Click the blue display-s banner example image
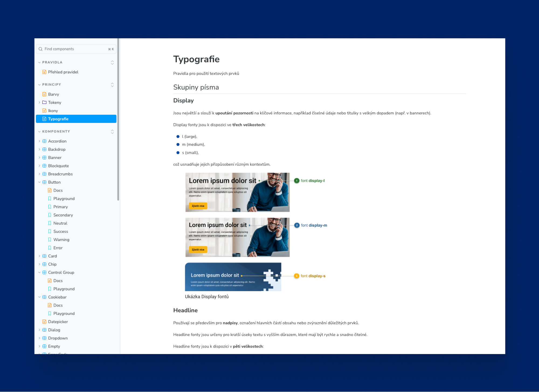The width and height of the screenshot is (539, 392). [x=233, y=277]
